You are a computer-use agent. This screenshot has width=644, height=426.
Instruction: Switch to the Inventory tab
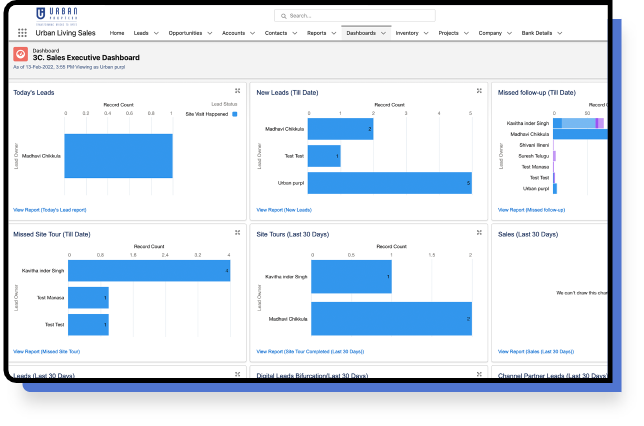click(x=406, y=33)
